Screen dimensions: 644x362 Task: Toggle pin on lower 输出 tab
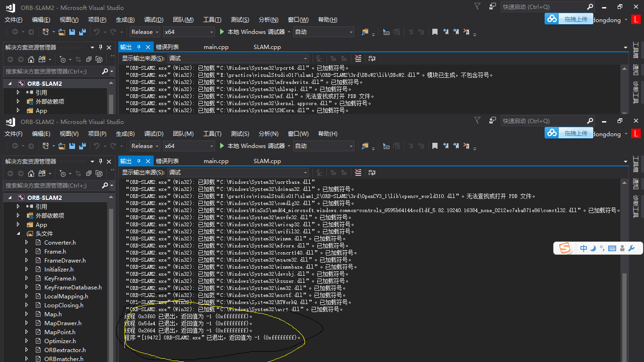point(139,161)
